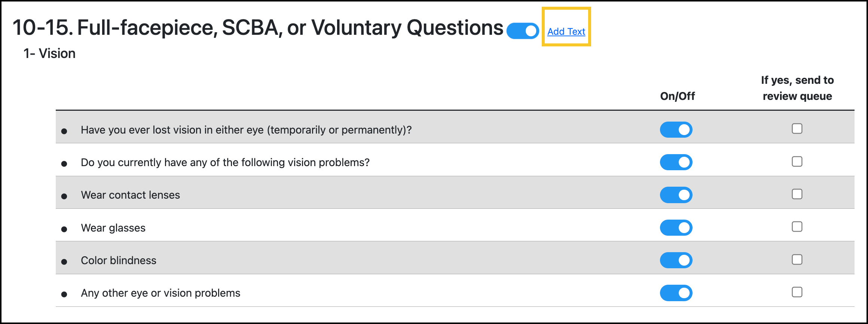868x324 pixels.
Task: Enable review queue for vision problems question
Action: point(797,161)
